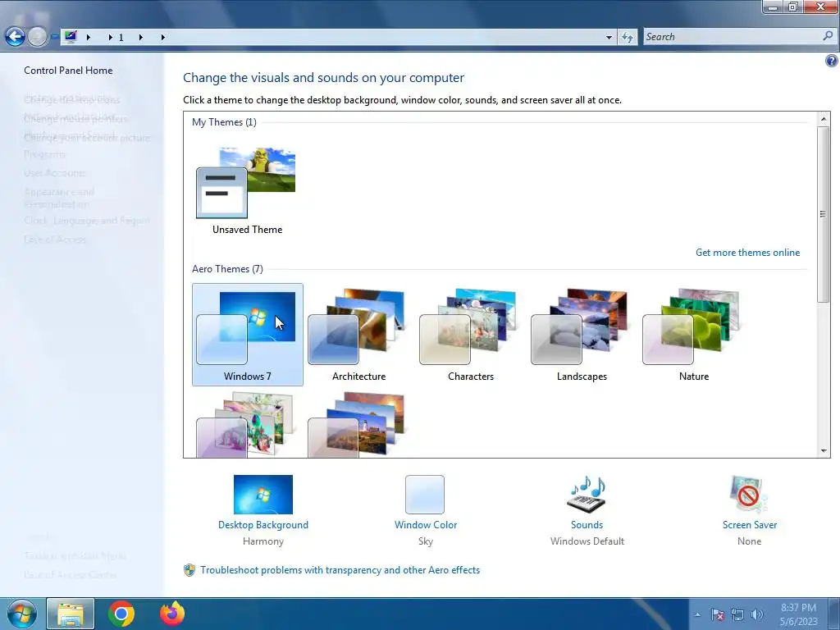Apply the Characters theme
The width and height of the screenshot is (840, 630).
tap(470, 335)
